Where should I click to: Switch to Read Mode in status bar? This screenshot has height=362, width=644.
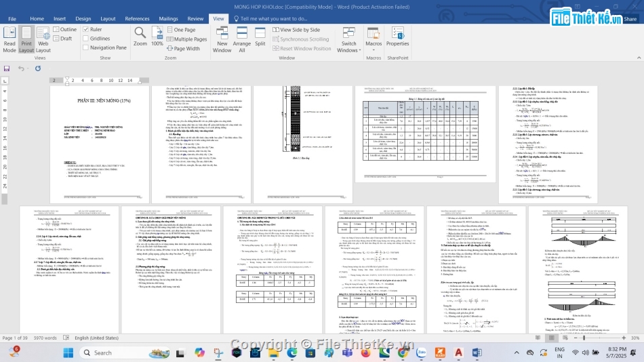[538, 338]
